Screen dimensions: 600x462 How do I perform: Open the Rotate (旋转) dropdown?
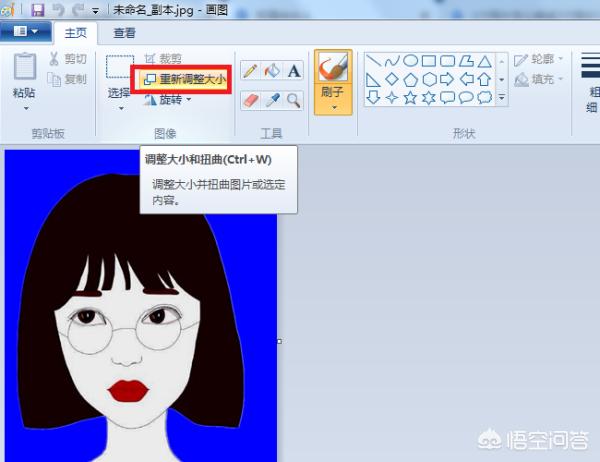tap(168, 100)
